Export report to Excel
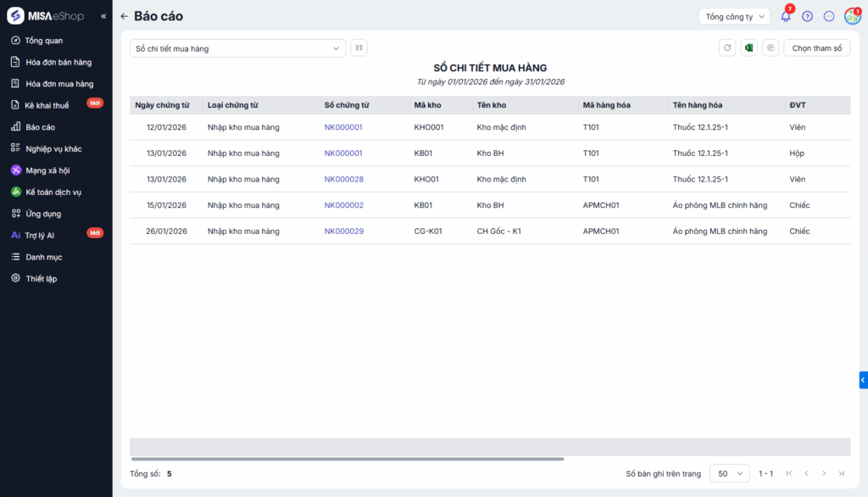The height and width of the screenshot is (497, 868). click(x=748, y=48)
